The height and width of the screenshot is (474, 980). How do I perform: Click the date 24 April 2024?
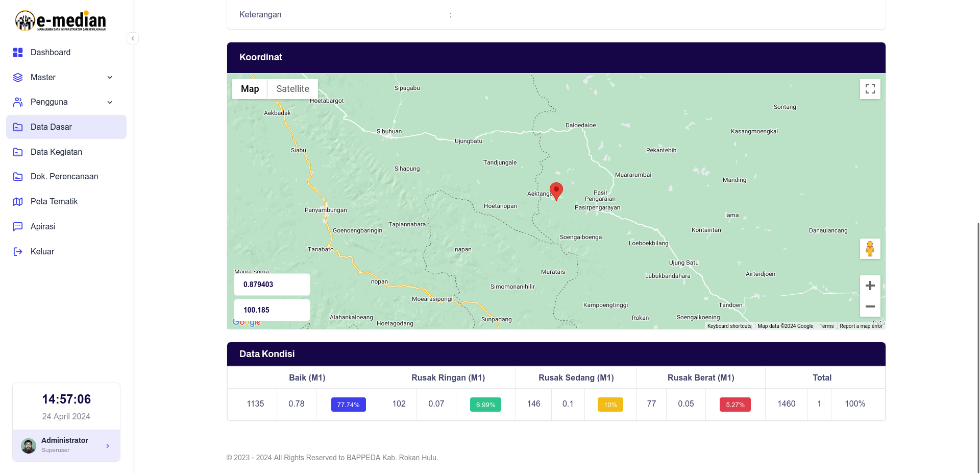66,417
